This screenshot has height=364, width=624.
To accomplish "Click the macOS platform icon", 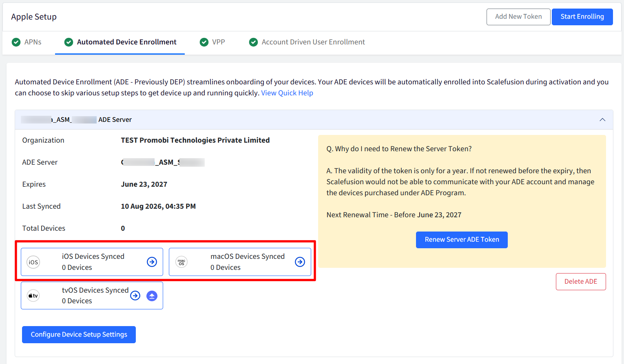I will tap(181, 262).
